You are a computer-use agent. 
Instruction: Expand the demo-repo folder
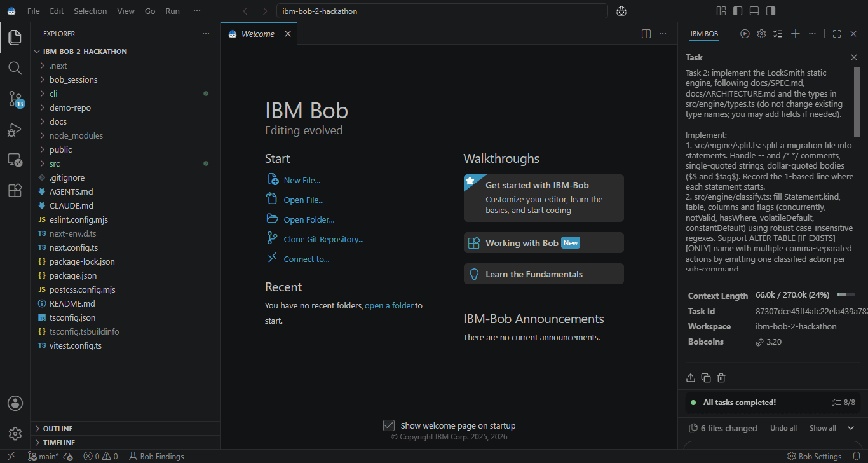tap(126, 107)
